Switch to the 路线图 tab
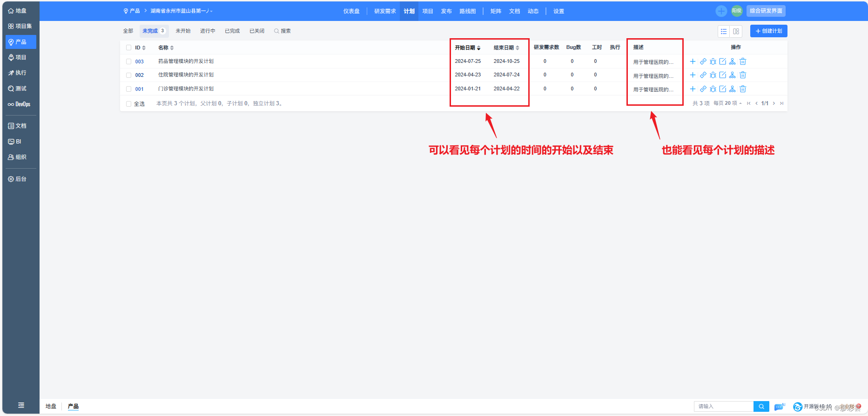This screenshot has height=416, width=868. click(468, 11)
